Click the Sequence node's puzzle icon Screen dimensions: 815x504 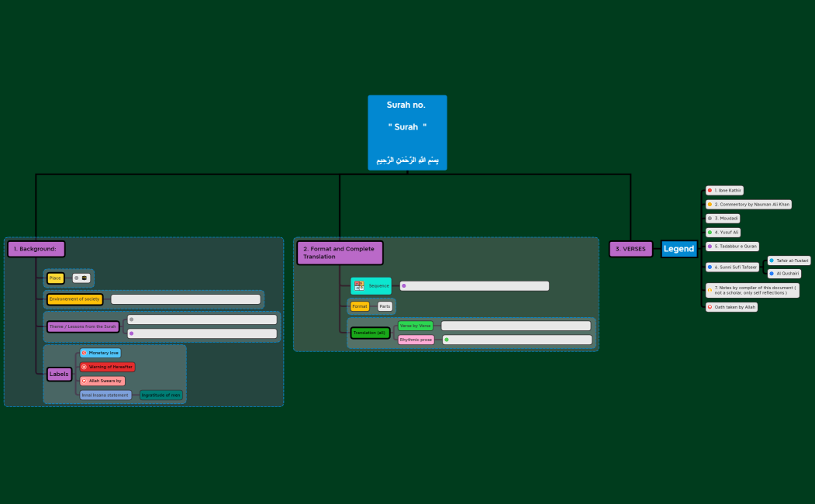[359, 285]
